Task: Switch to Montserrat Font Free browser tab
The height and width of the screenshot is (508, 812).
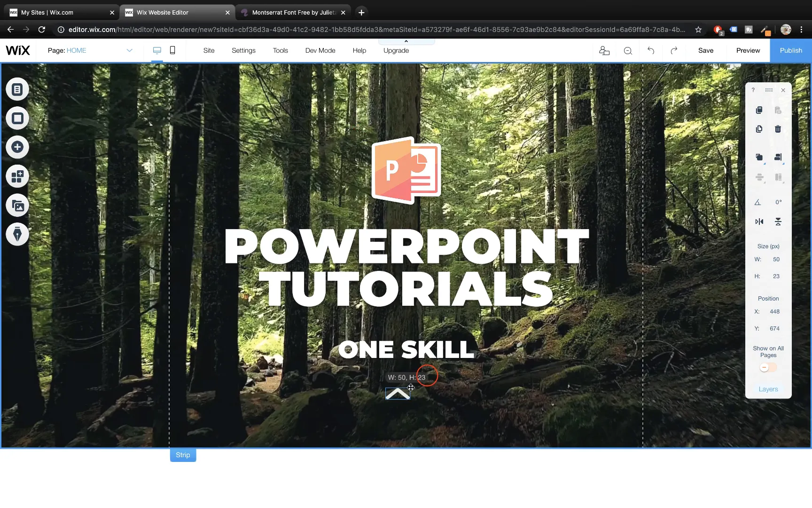Action: point(294,13)
